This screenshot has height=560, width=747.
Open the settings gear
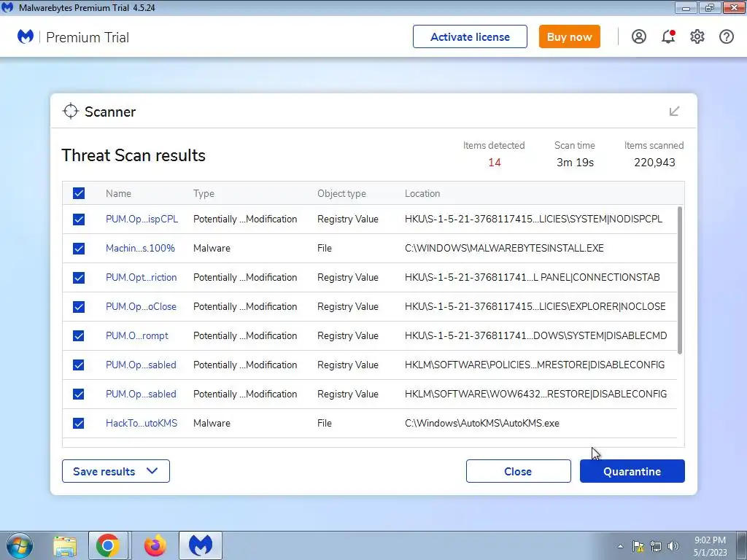coord(697,36)
